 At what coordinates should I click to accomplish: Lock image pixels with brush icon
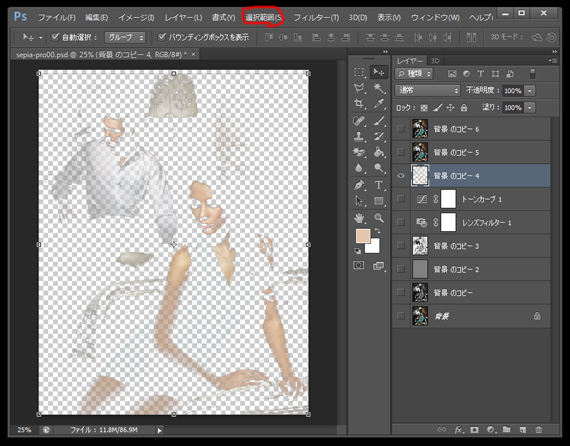[438, 108]
